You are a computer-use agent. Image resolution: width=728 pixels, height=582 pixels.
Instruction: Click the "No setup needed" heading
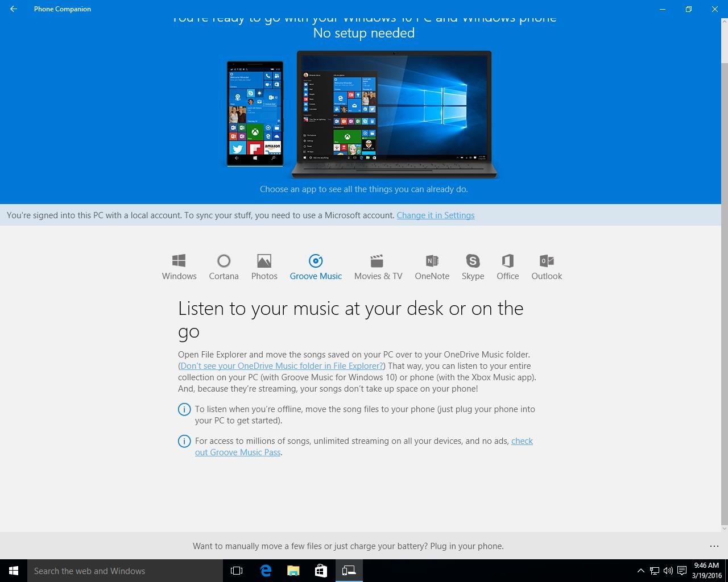point(364,33)
